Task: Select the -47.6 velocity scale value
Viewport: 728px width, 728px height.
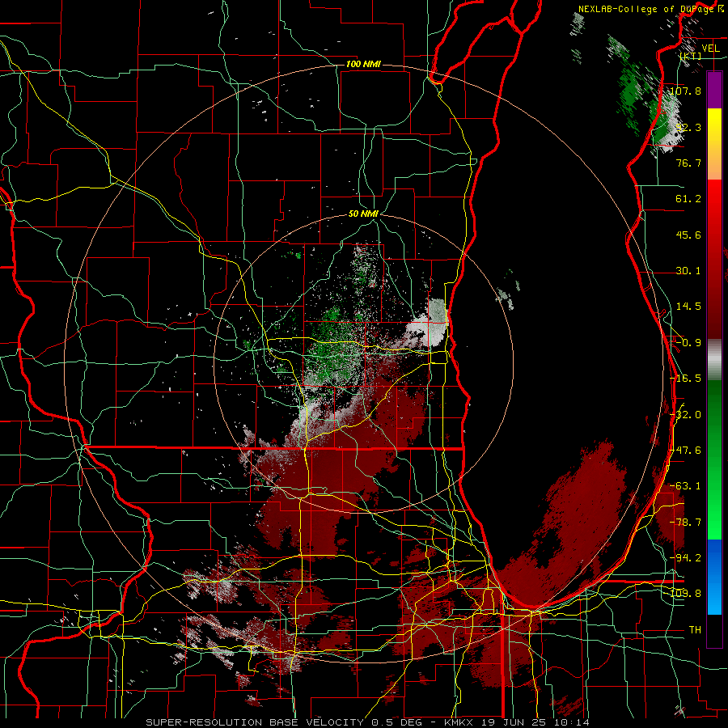Action: [x=686, y=451]
